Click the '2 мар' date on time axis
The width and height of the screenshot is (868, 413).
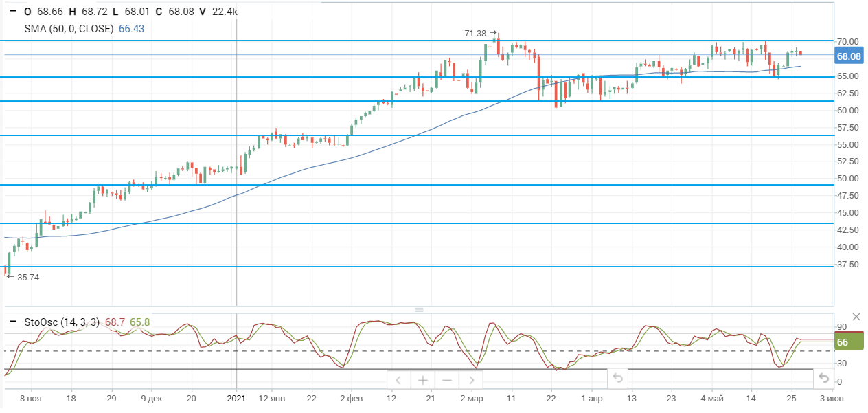tap(471, 399)
